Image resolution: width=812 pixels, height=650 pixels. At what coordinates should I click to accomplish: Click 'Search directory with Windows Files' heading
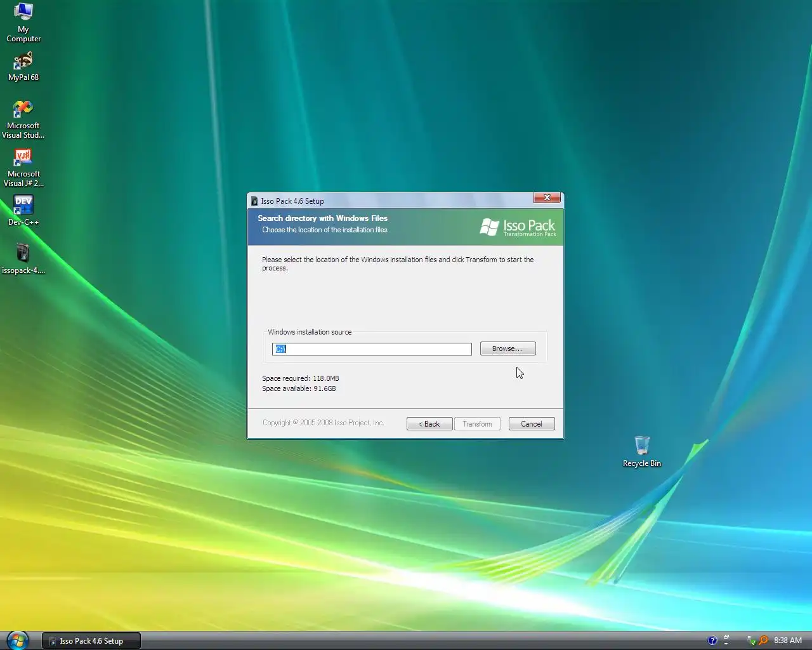coord(322,218)
